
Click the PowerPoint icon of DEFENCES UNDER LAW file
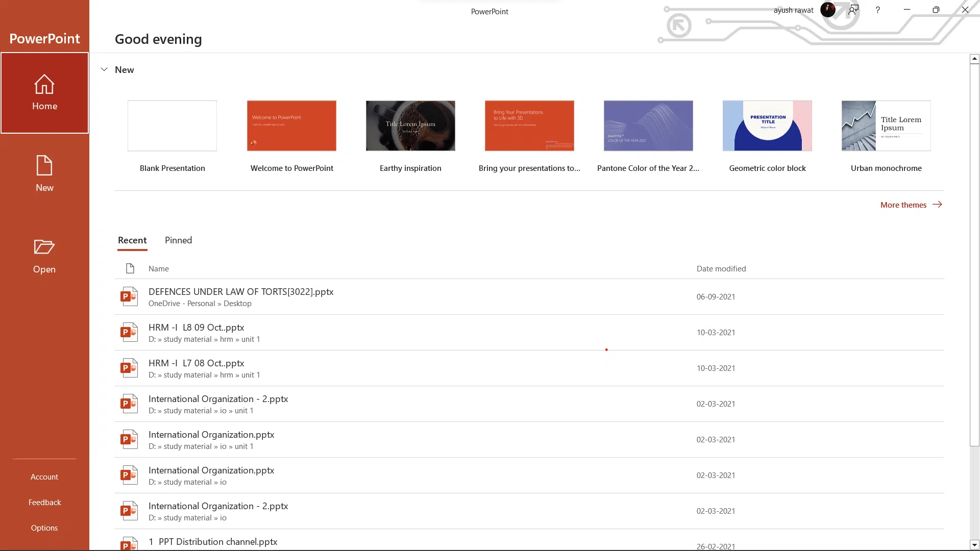[129, 296]
